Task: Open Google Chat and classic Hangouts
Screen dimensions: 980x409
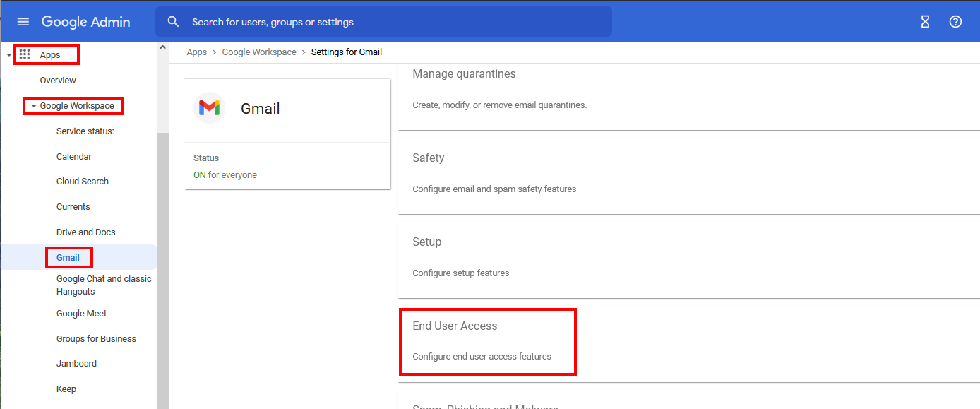Action: pos(104,285)
